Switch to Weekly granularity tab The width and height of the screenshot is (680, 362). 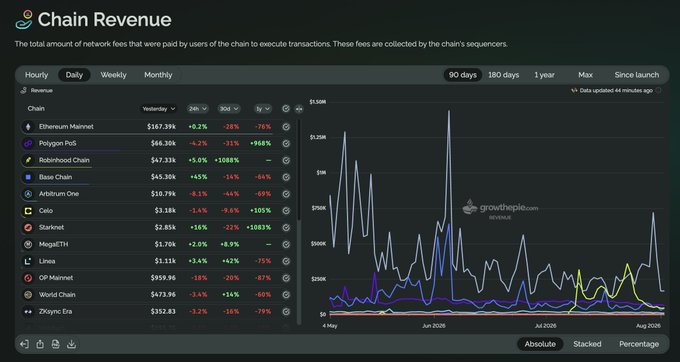[x=114, y=75]
